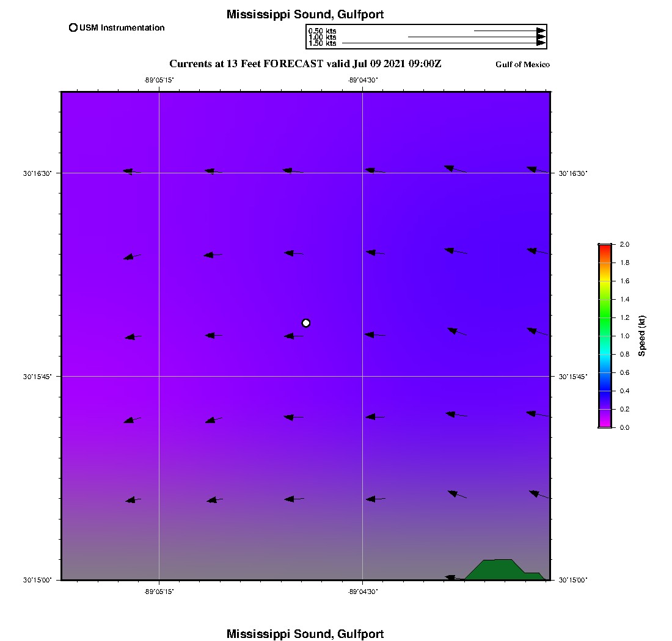Click the white USM instrument marker on map
The width and height of the screenshot is (672, 641).
point(306,323)
